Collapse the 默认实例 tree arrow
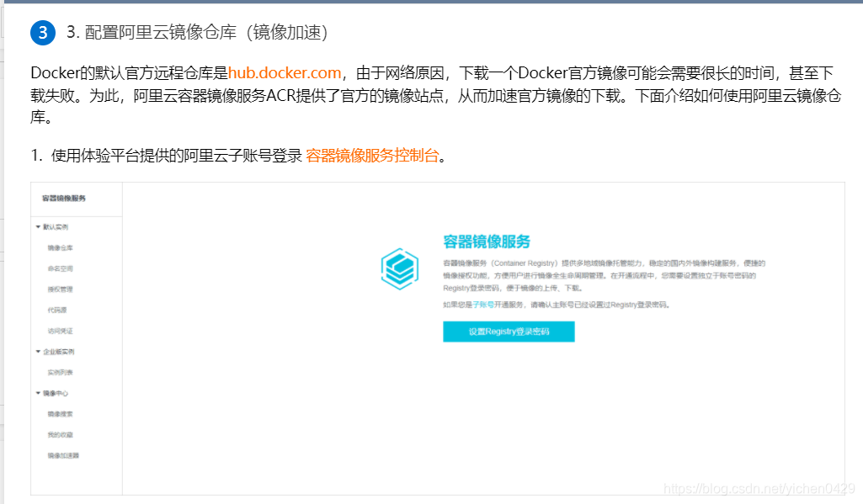863x504 pixels. tap(38, 226)
